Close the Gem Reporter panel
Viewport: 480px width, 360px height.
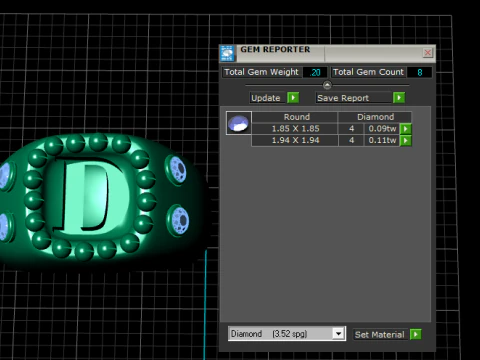[x=428, y=53]
